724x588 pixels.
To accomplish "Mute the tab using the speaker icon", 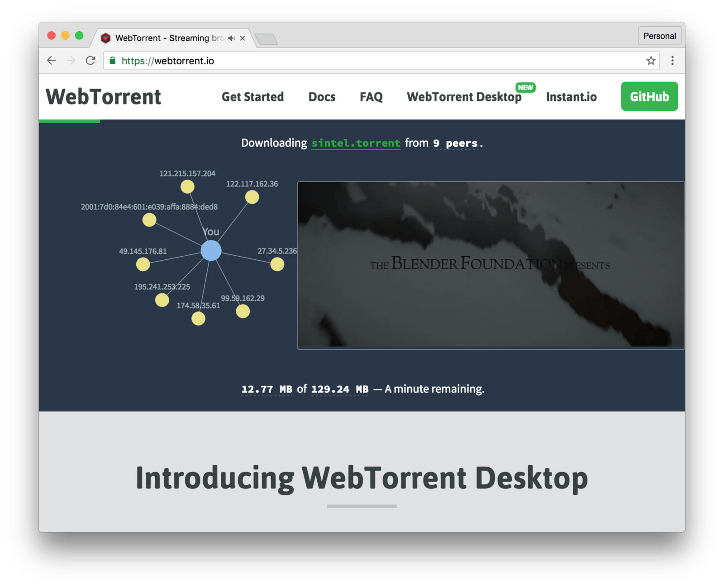I will coord(232,38).
